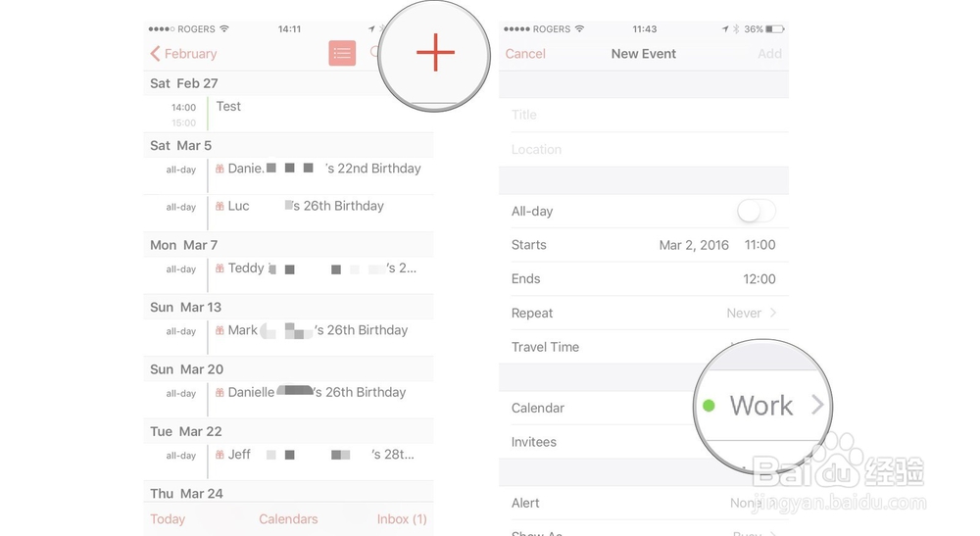This screenshot has height=536, width=980.
Task: Tap the Sun Mar 13 date header
Action: (x=289, y=308)
